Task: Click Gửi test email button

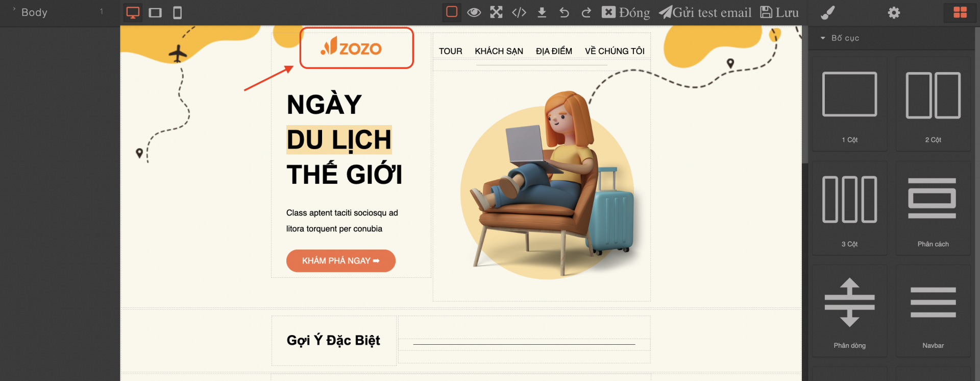Action: click(705, 12)
